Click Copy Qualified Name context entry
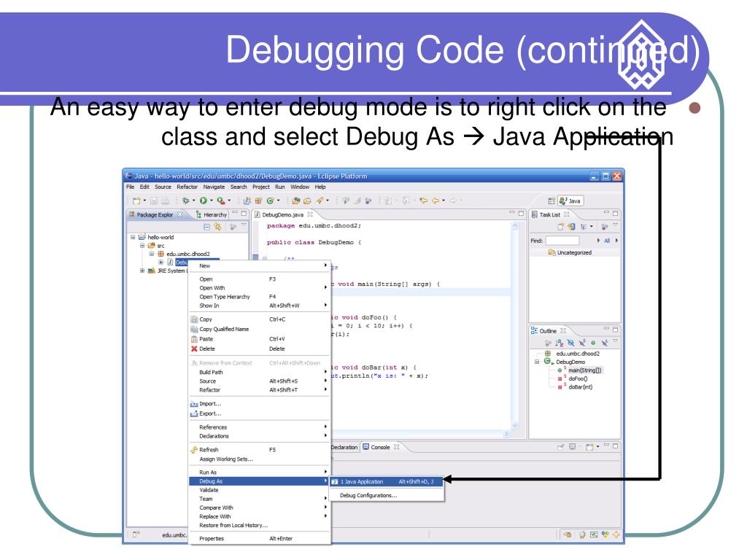This screenshot has height=560, width=747. 260,329
